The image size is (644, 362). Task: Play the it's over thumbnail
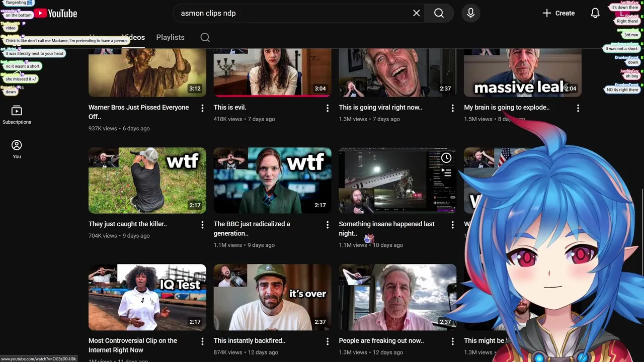[273, 297]
